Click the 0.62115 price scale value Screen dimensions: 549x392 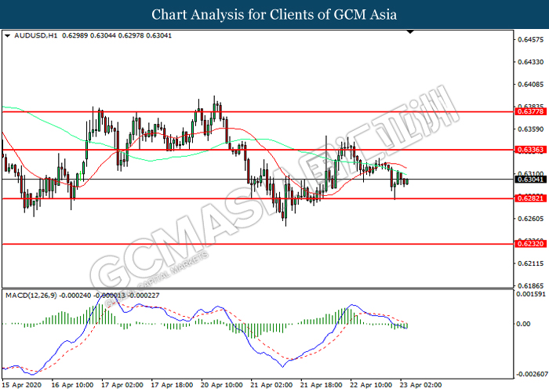tap(530, 263)
